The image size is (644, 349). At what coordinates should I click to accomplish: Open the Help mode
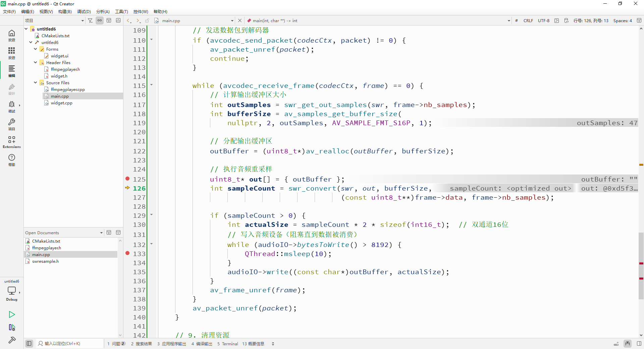click(12, 160)
